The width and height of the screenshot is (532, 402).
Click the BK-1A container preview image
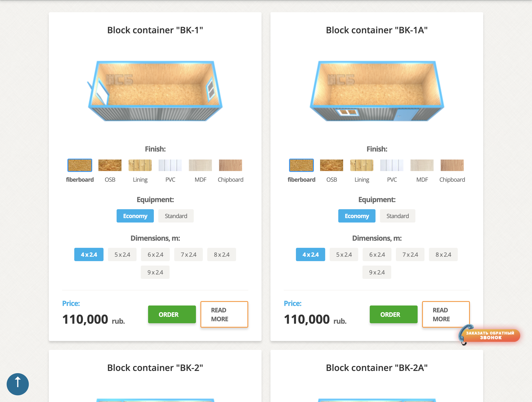click(377, 91)
